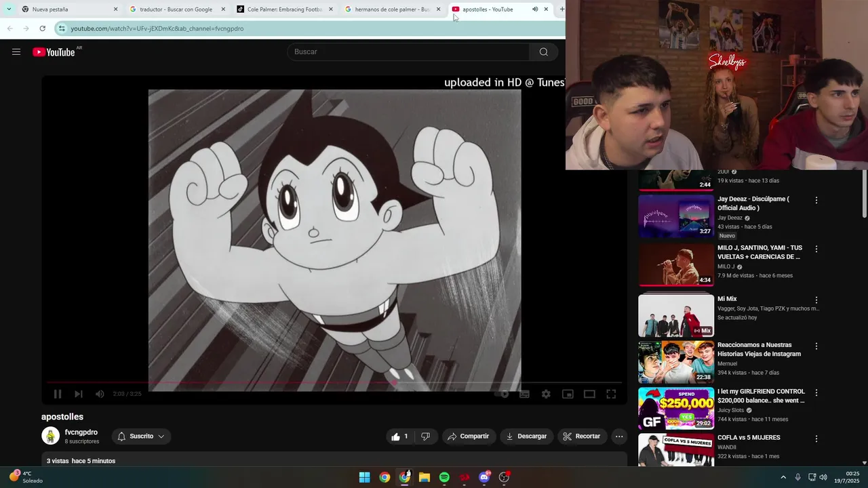868x488 pixels.
Task: Skip to the next video
Action: (x=79, y=394)
